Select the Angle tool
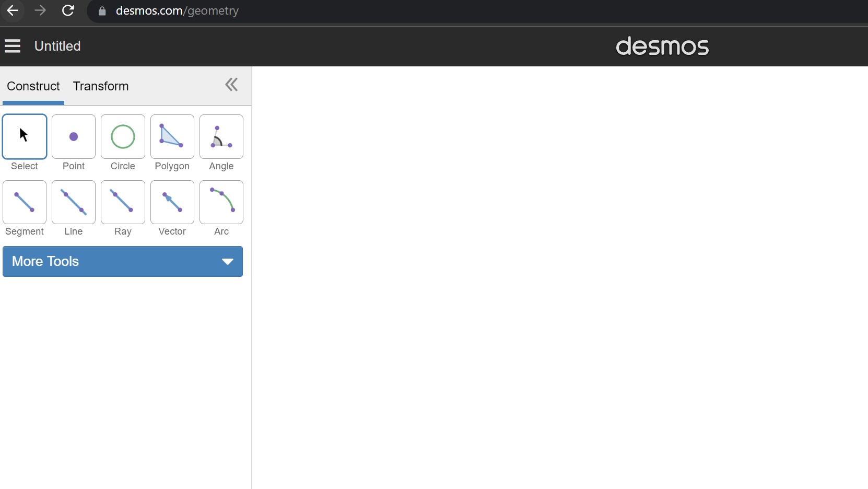This screenshot has height=489, width=868. pyautogui.click(x=221, y=136)
